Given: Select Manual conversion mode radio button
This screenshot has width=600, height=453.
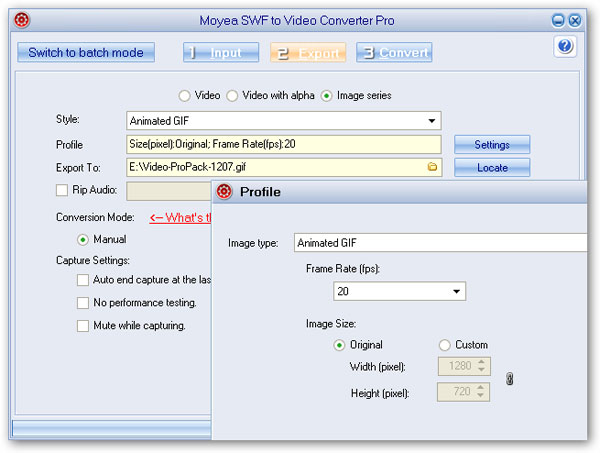Looking at the screenshot, I should [83, 240].
